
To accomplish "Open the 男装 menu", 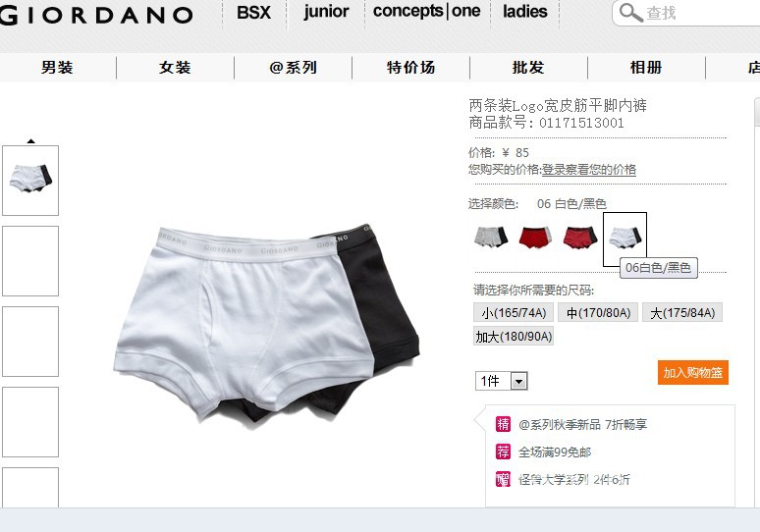I will [x=57, y=68].
